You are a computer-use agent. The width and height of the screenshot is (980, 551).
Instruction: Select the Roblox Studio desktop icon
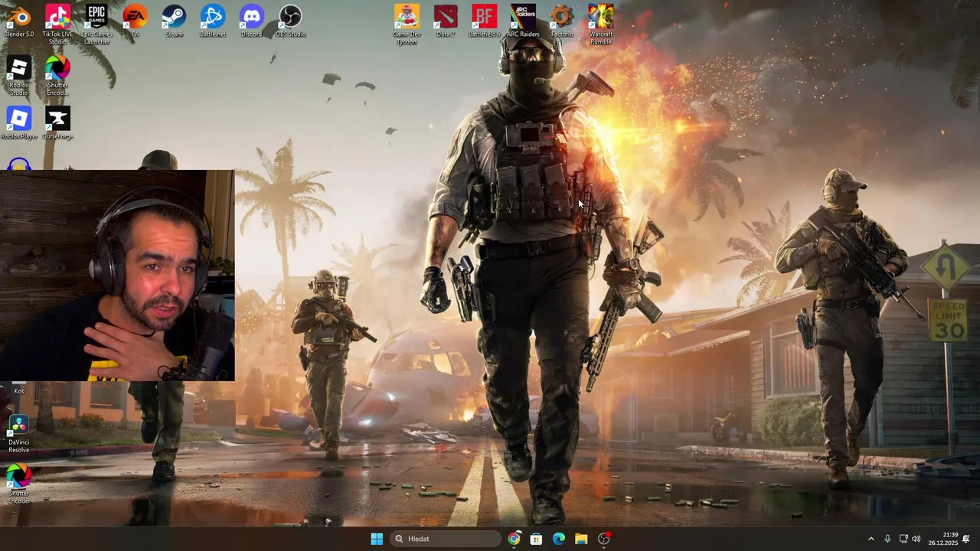(19, 76)
